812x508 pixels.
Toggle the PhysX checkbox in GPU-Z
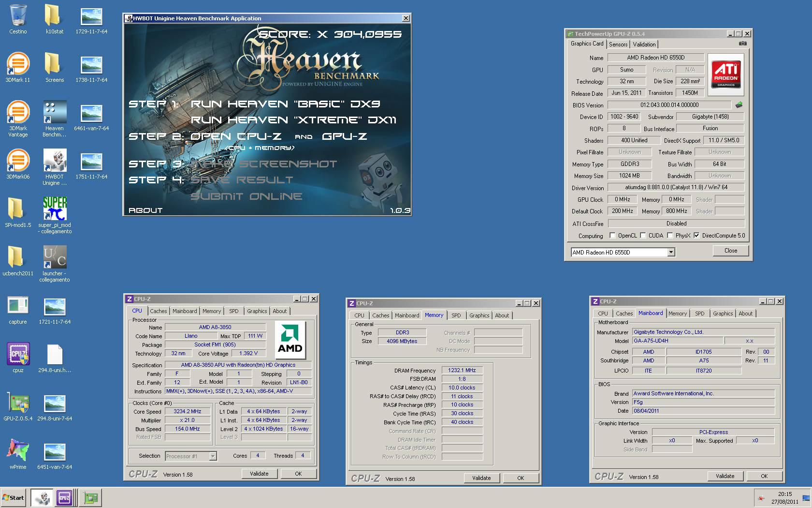coord(670,236)
